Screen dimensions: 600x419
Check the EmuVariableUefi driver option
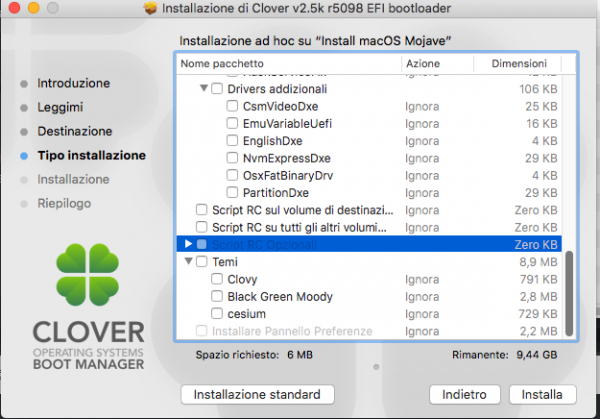[232, 123]
